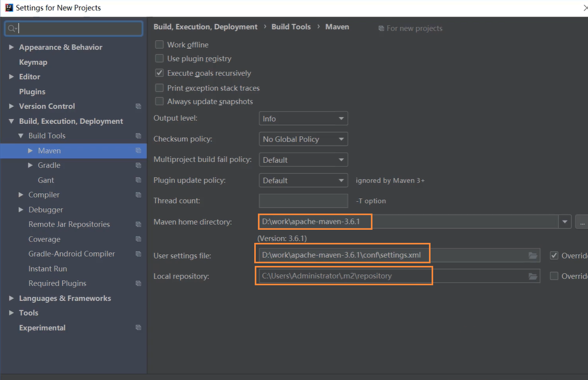
Task: Click the search magnifier icon in settings search
Action: coord(12,28)
